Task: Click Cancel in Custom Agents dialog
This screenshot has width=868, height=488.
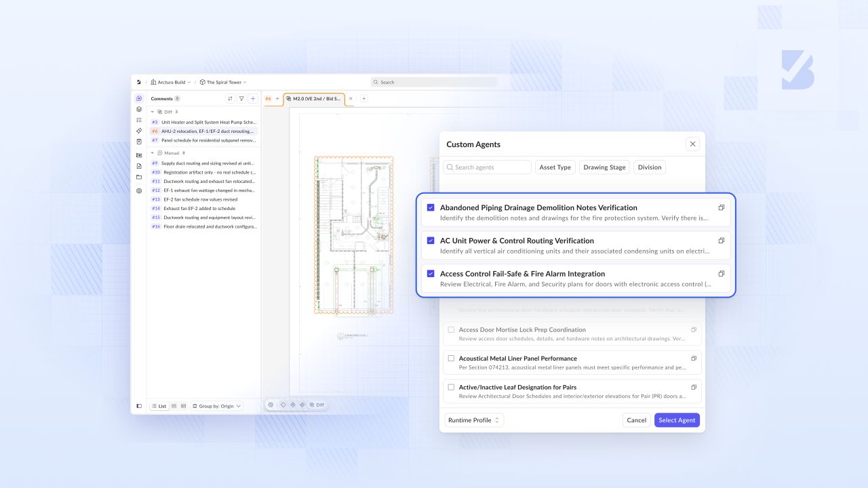Action: click(x=637, y=420)
